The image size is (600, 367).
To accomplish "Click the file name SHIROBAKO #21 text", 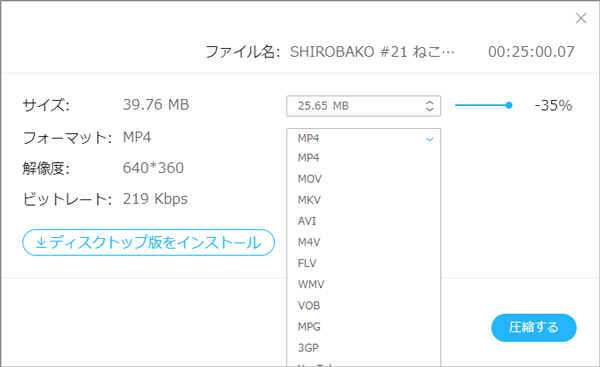I will [x=372, y=52].
